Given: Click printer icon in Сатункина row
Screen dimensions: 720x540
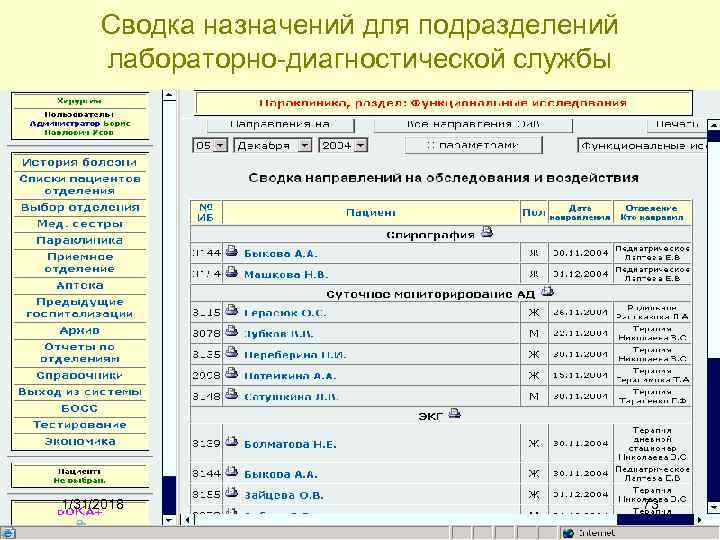Looking at the screenshot, I should pyautogui.click(x=232, y=394).
